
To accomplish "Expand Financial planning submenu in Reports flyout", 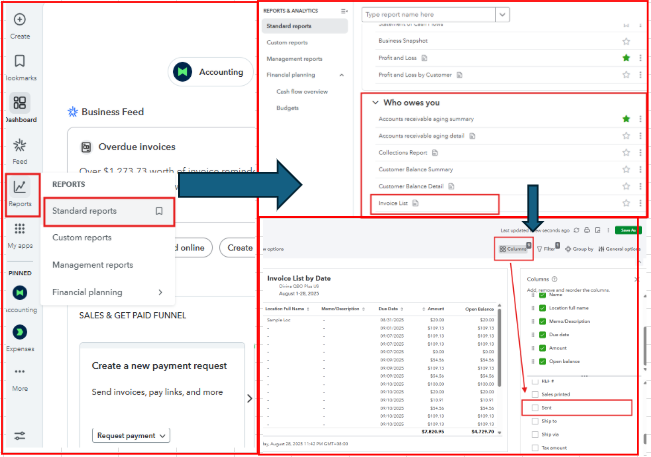I will (160, 292).
